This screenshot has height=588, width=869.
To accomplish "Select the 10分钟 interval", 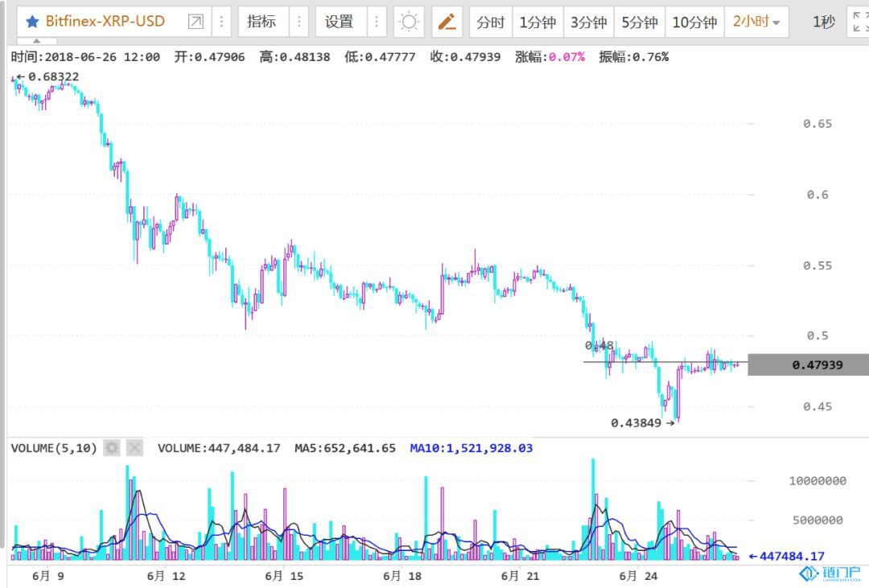I will click(695, 23).
